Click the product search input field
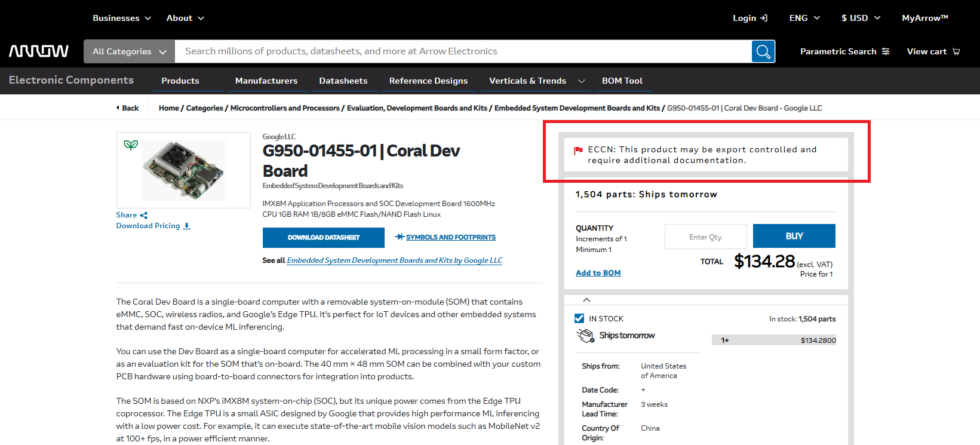 click(463, 51)
